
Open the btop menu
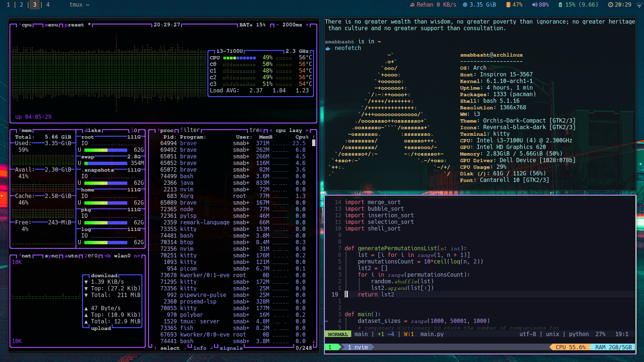pos(52,25)
